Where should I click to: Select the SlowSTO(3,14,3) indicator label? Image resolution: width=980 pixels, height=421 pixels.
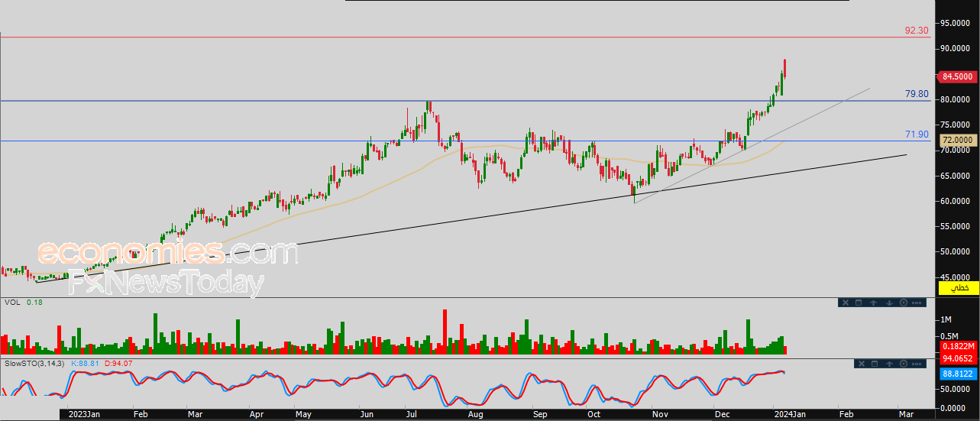pyautogui.click(x=35, y=363)
